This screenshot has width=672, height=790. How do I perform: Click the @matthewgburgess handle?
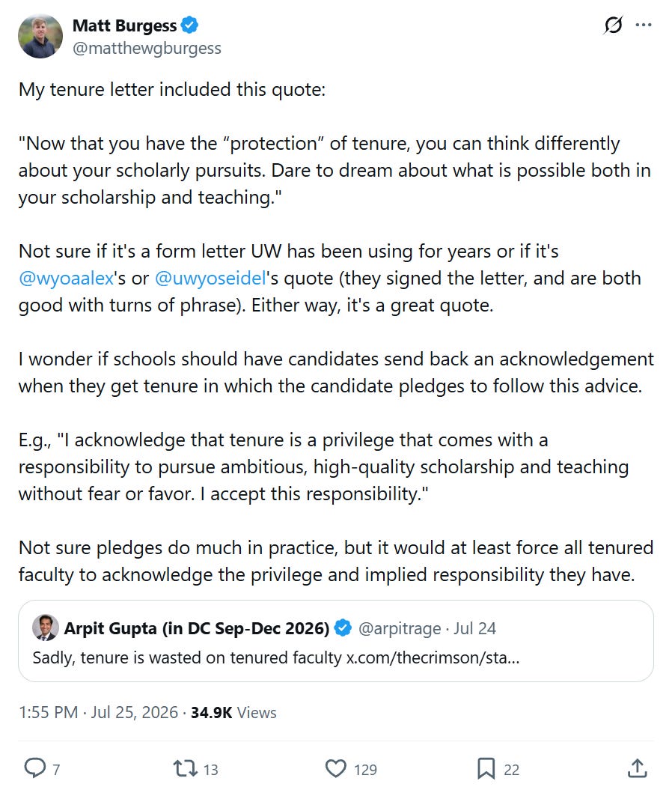coord(147,49)
